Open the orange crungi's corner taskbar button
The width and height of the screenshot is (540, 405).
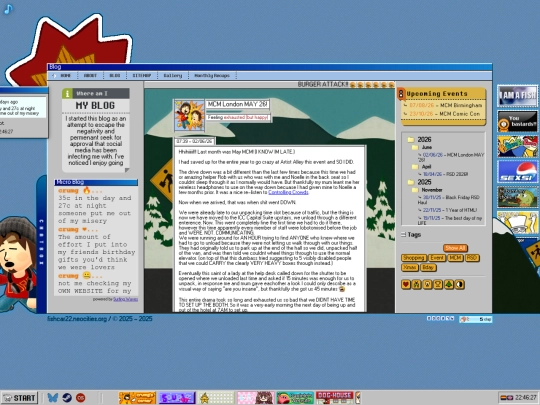point(137,398)
